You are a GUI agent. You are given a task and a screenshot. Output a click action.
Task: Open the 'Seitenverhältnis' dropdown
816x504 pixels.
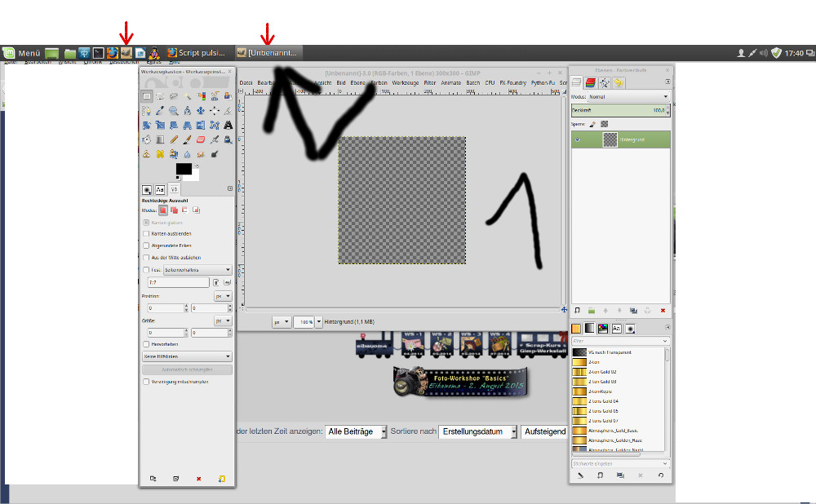(197, 270)
